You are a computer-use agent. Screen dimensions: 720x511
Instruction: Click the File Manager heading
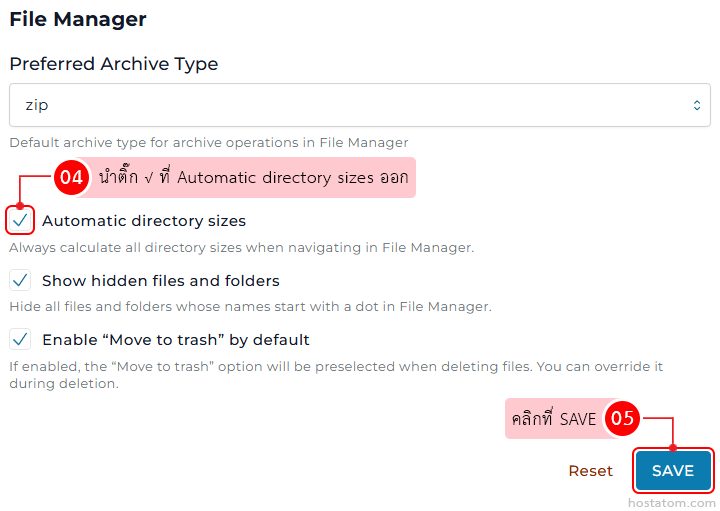coord(78,19)
